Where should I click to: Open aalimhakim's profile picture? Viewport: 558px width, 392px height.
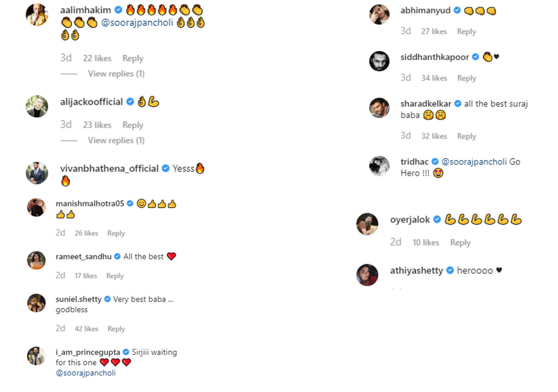pyautogui.click(x=37, y=15)
